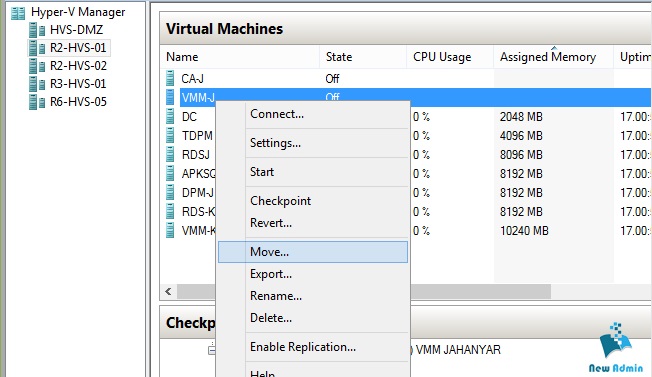Click the Hyper-V Manager root icon
Image resolution: width=652 pixels, height=377 pixels.
[18, 13]
